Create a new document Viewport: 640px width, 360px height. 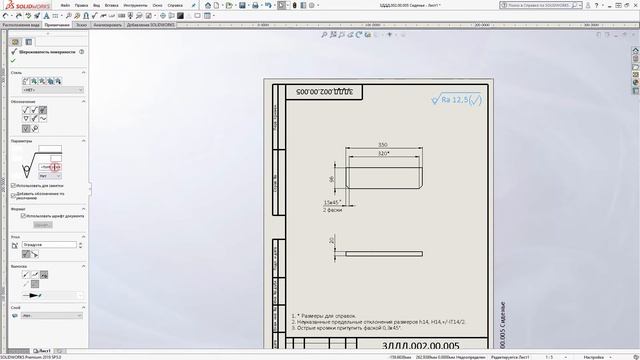point(217,5)
